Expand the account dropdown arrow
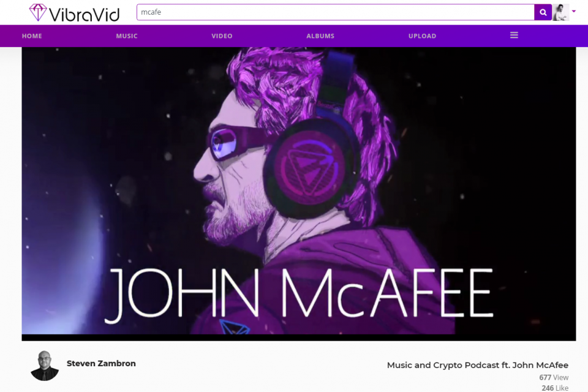 (574, 11)
